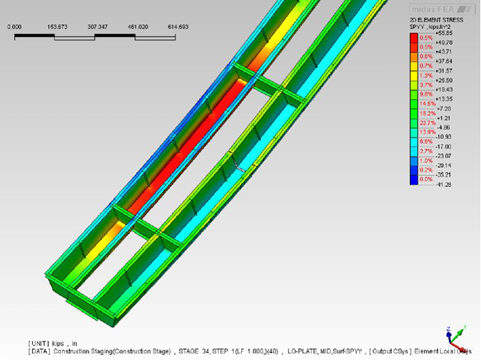
Task: Click legend maximum value +55.85
Action: 444,33
